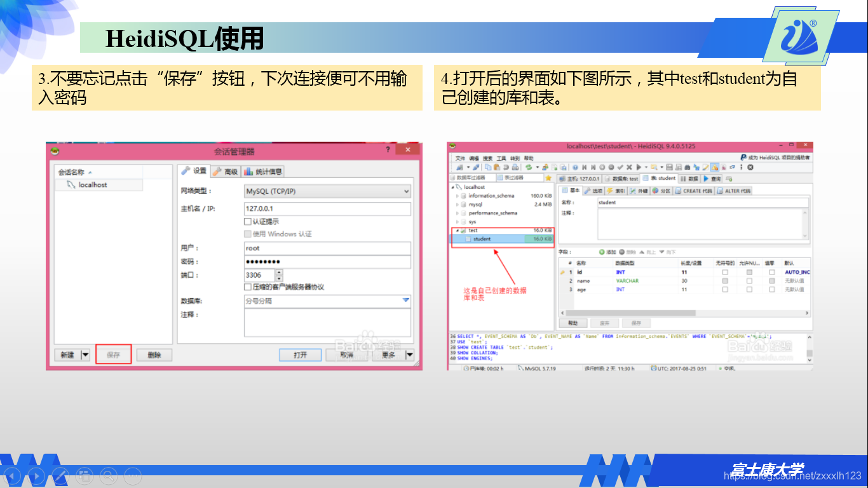Switch to the 高级 tab in session manager

tap(226, 170)
